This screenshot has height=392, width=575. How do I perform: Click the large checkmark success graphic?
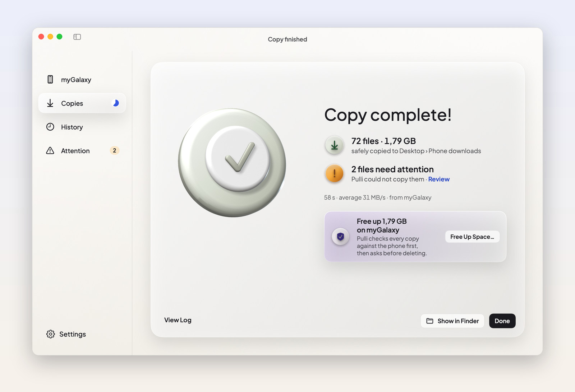(232, 163)
